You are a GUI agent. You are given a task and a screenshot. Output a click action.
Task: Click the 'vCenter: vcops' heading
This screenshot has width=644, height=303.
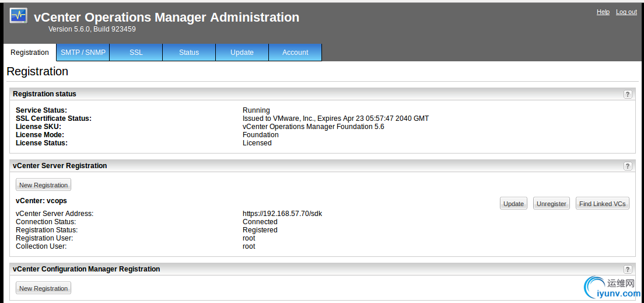click(x=41, y=201)
